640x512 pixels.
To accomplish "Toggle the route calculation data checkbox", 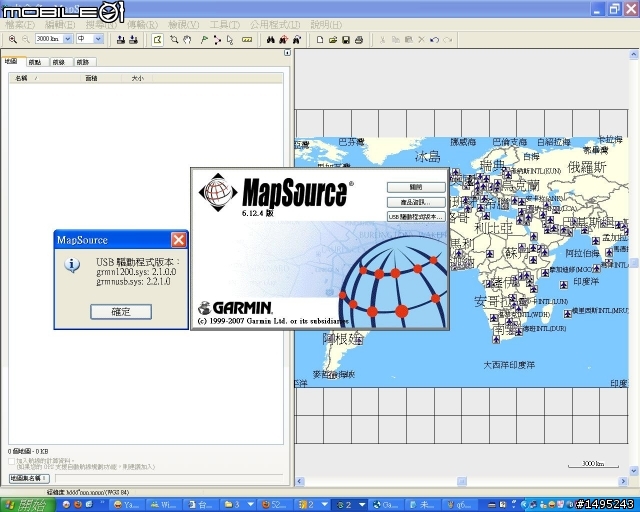I will tap(11, 461).
